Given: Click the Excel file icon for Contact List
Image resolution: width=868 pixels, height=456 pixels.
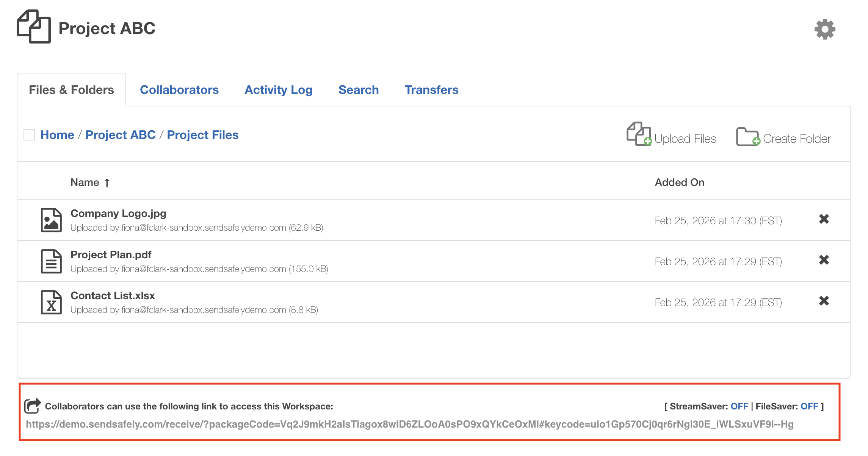Looking at the screenshot, I should tap(51, 302).
